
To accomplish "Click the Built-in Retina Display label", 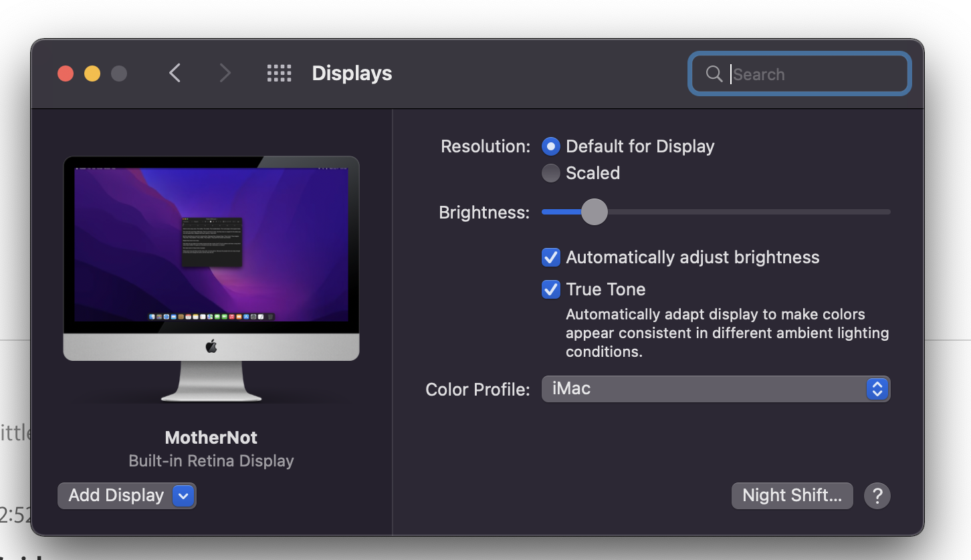I will (211, 461).
